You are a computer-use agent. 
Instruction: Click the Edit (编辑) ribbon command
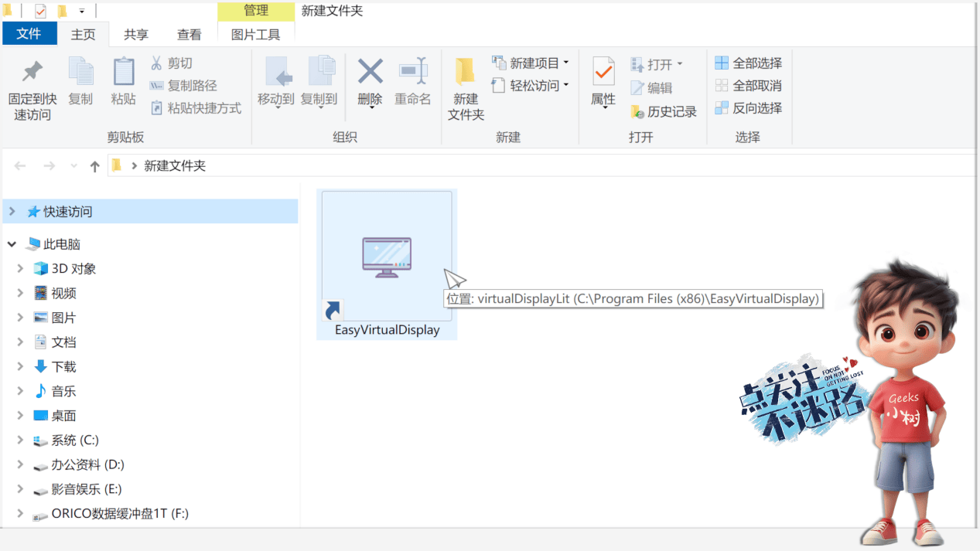(651, 88)
